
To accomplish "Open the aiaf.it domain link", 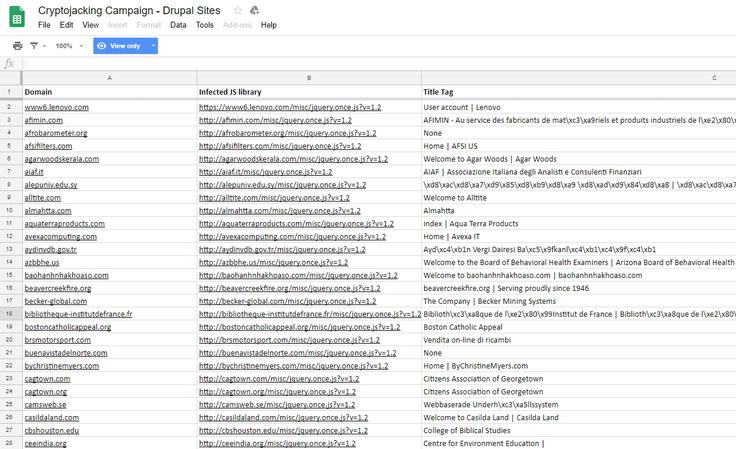I will pos(34,172).
